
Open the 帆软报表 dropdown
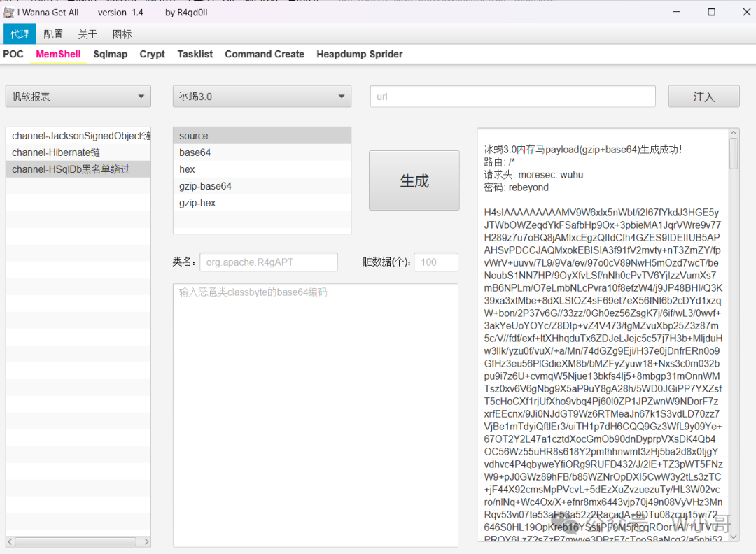click(78, 97)
